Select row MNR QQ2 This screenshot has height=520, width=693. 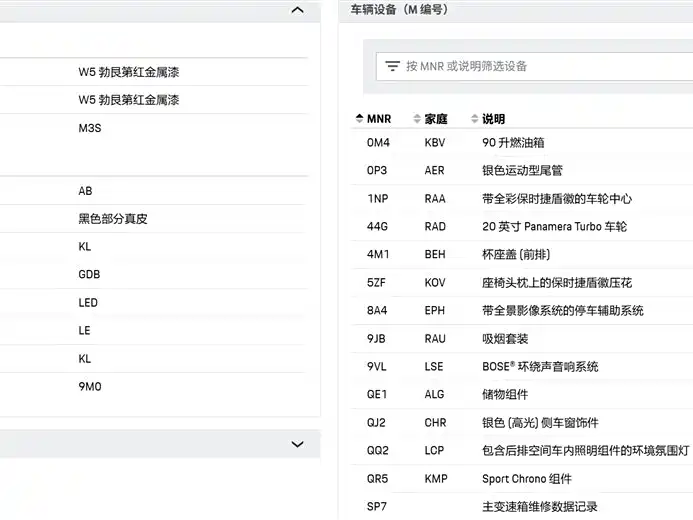pos(522,451)
